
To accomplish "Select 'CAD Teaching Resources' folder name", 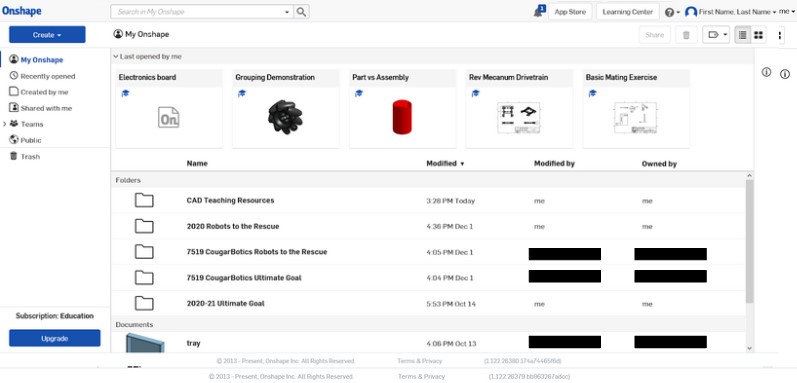I will (230, 200).
